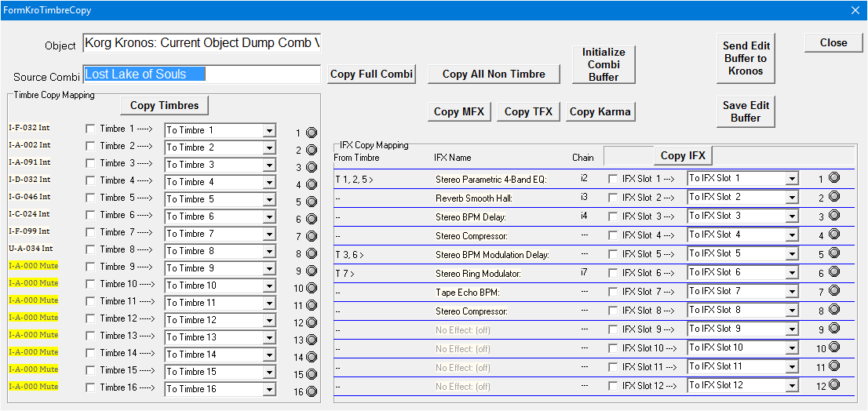868x411 pixels.
Task: Click the round indicator for IFX Slot 5
Action: pos(834,253)
